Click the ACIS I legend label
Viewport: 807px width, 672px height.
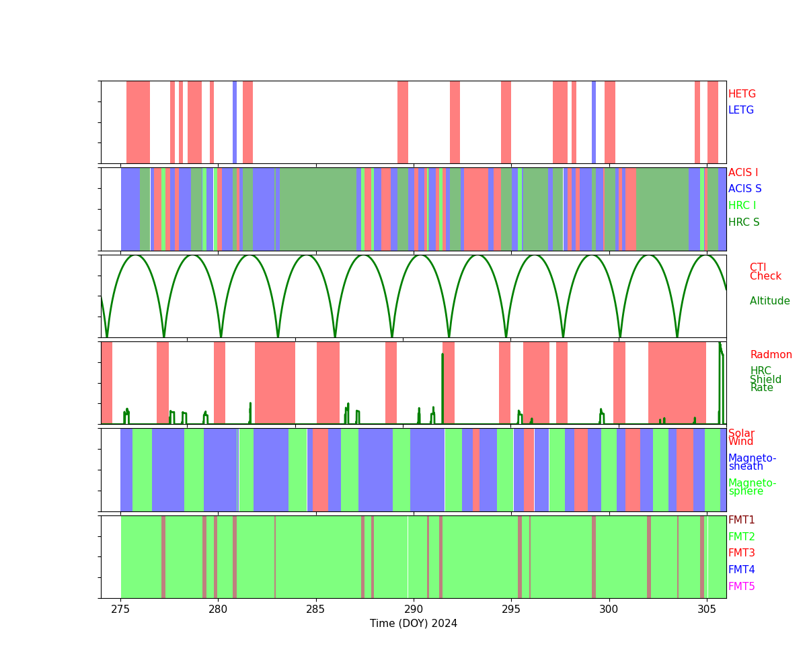coord(743,173)
